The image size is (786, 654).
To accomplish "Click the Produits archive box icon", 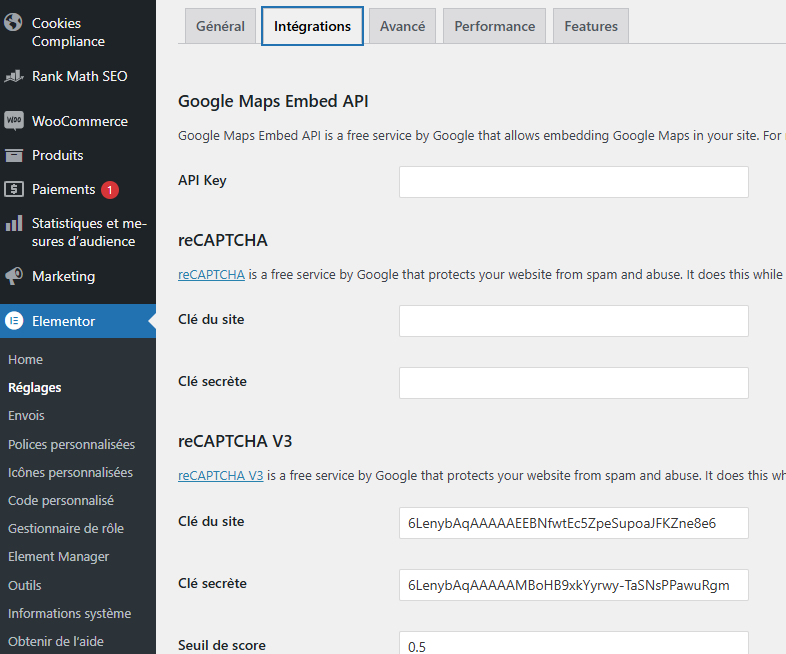I will point(14,155).
